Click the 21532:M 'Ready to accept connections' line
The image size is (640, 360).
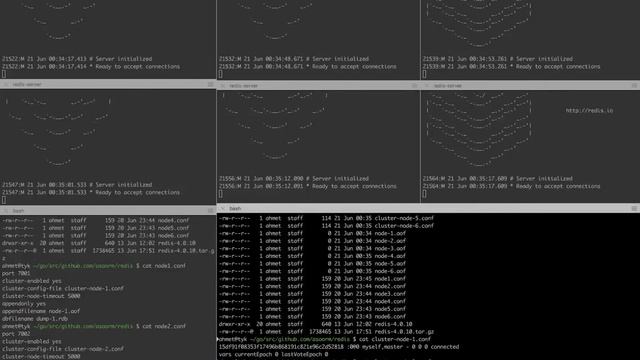[x=307, y=67]
